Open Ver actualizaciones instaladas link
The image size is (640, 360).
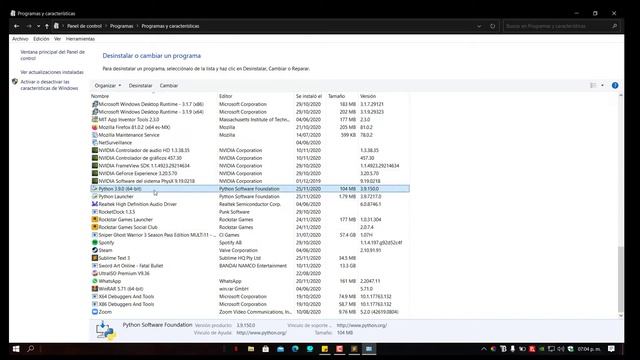coord(52,72)
